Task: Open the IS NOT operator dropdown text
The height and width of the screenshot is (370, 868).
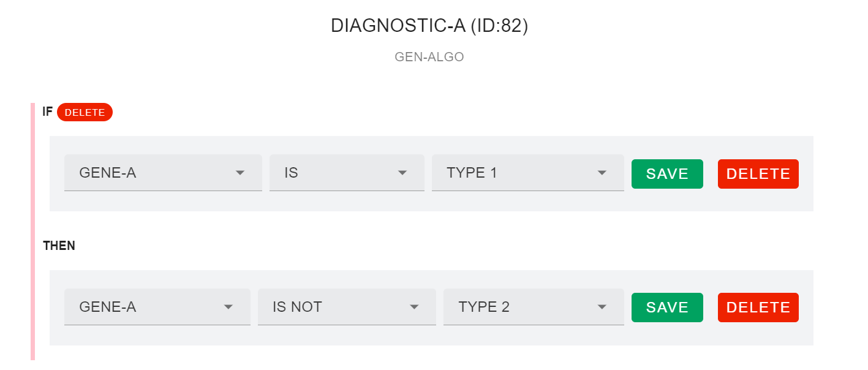Action: click(x=298, y=307)
